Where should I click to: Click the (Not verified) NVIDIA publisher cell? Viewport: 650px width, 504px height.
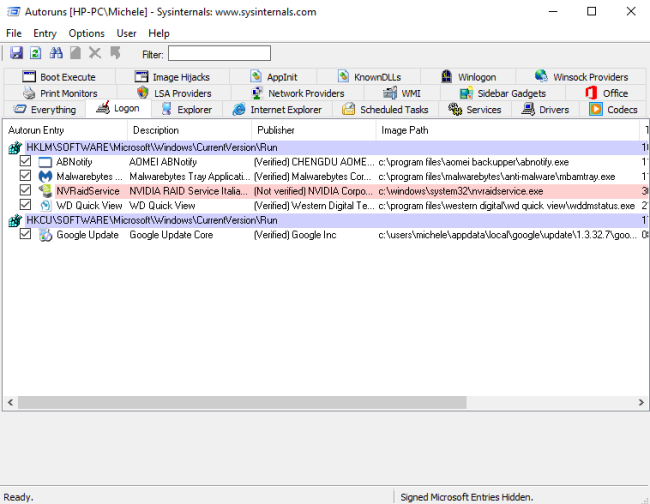tap(313, 191)
